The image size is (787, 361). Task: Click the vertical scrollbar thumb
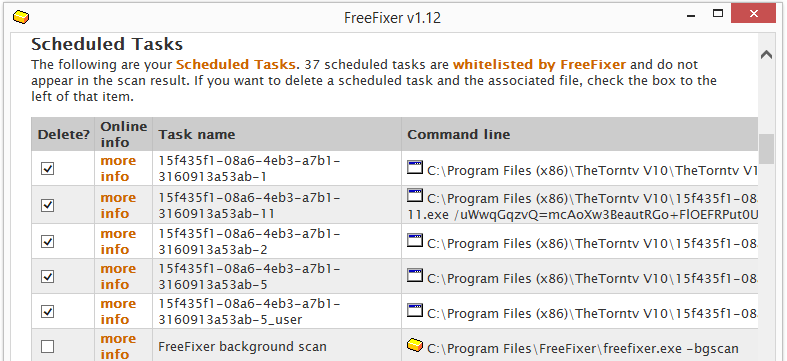point(766,149)
